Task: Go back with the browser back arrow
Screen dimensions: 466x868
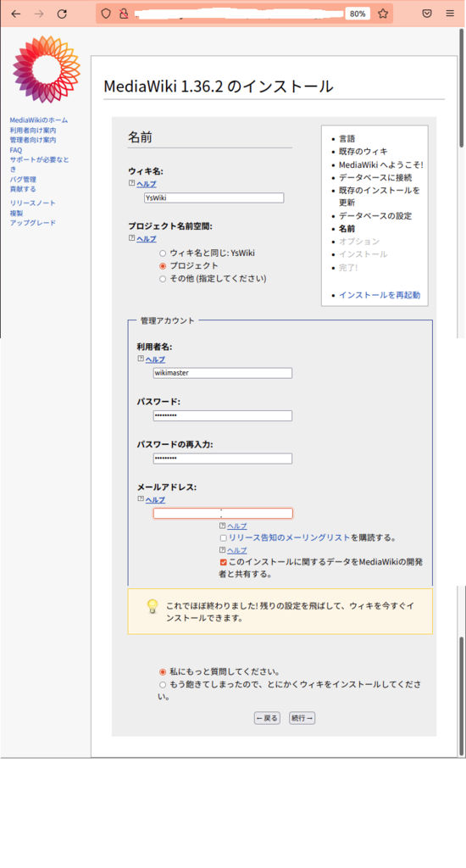Action: (x=16, y=14)
